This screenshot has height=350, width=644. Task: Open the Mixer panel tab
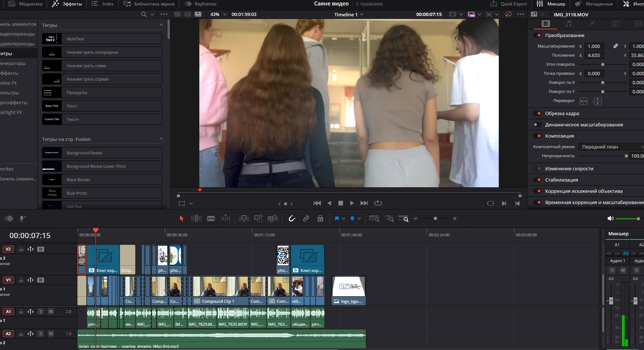[x=551, y=4]
